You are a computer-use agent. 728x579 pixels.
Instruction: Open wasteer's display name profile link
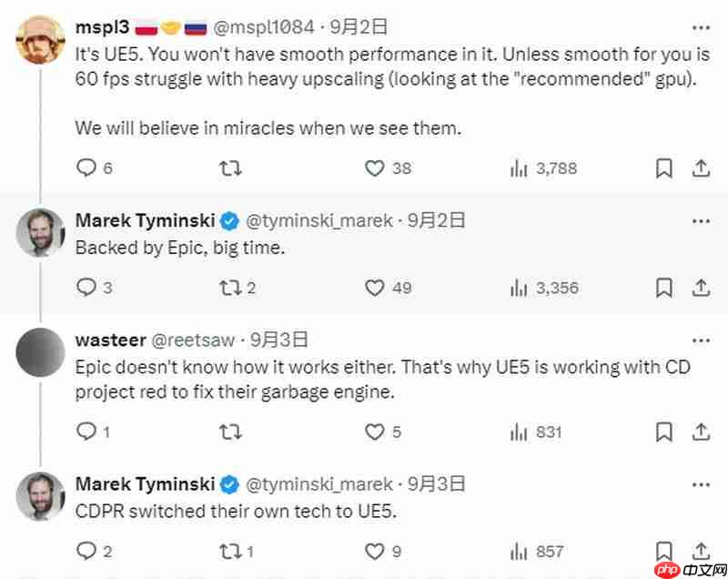110,340
